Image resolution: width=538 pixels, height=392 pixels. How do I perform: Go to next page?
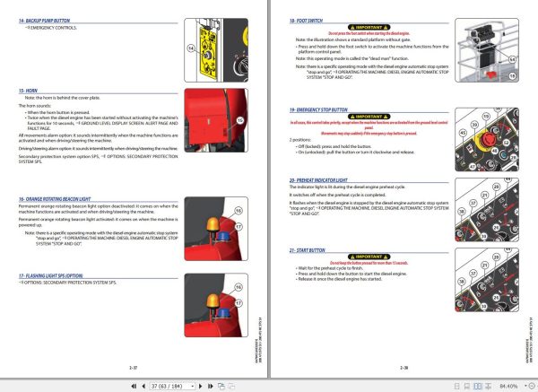pos(201,386)
